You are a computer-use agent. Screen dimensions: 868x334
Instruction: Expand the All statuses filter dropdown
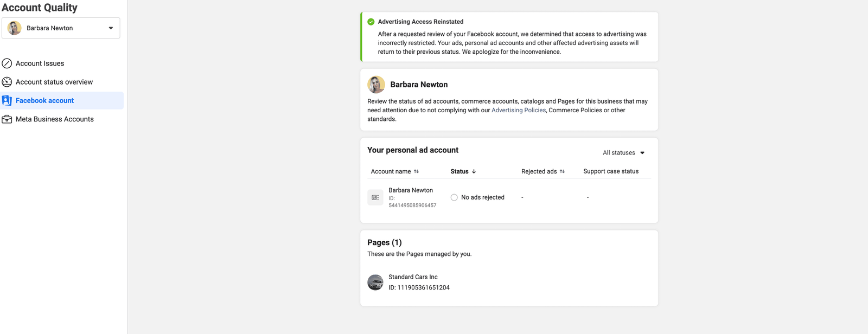coord(623,153)
